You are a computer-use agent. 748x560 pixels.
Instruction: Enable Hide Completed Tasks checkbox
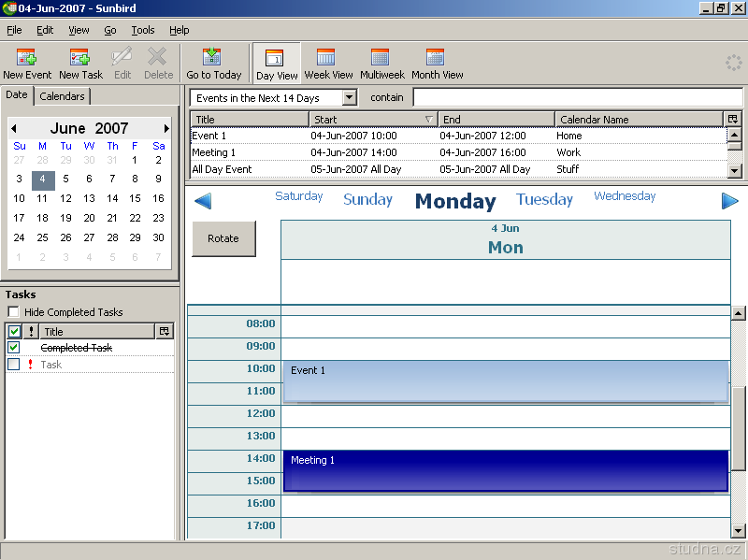13,312
